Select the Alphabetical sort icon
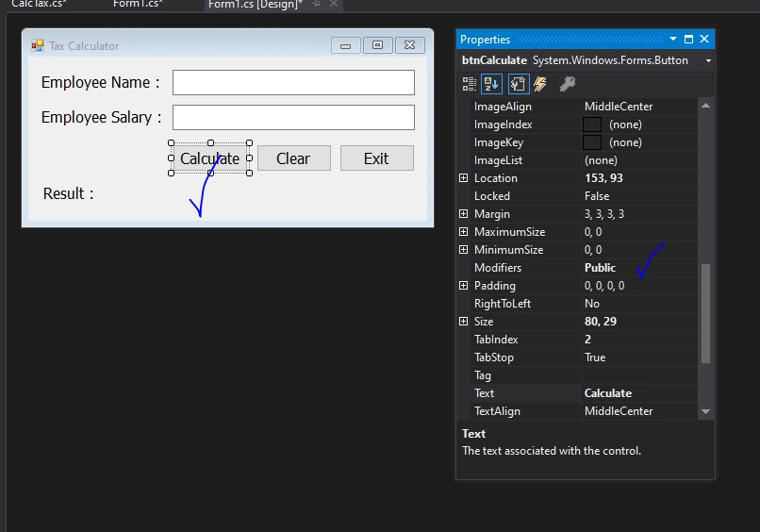The width and height of the screenshot is (760, 532). click(x=491, y=84)
